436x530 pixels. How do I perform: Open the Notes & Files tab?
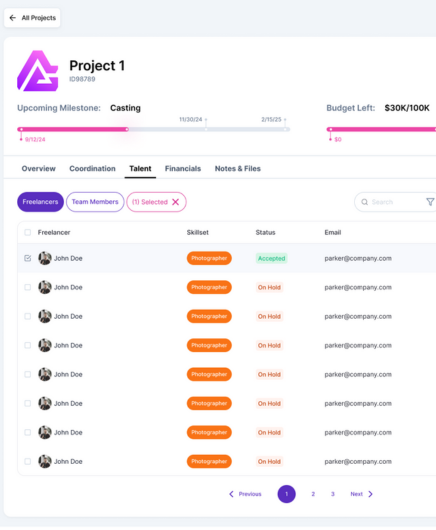pyautogui.click(x=238, y=168)
